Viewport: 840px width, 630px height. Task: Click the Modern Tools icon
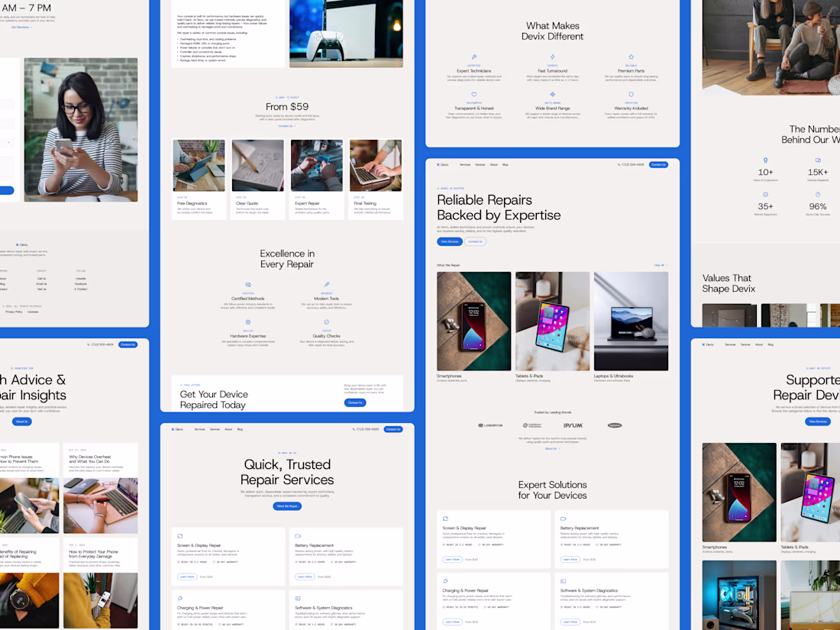[327, 285]
